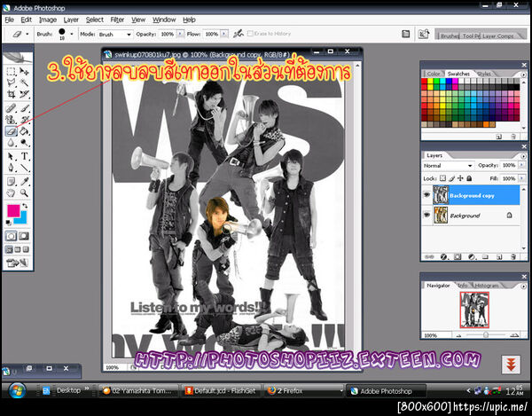
Task: Select the Crop tool
Action: click(x=11, y=94)
